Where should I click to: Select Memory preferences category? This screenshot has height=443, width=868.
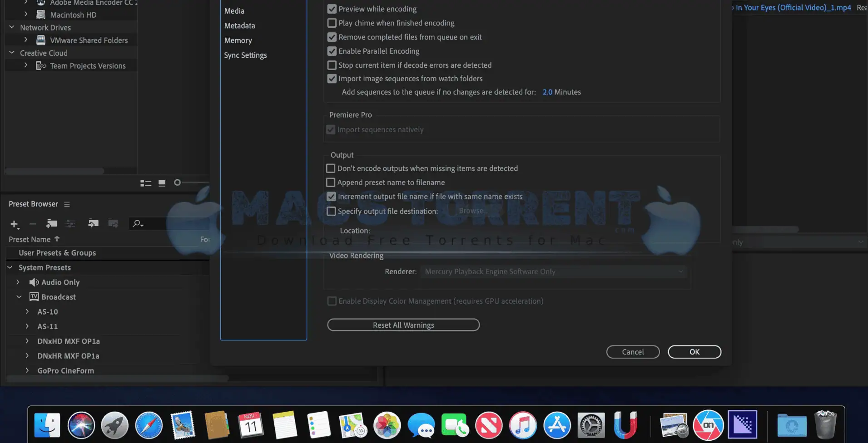coord(238,40)
